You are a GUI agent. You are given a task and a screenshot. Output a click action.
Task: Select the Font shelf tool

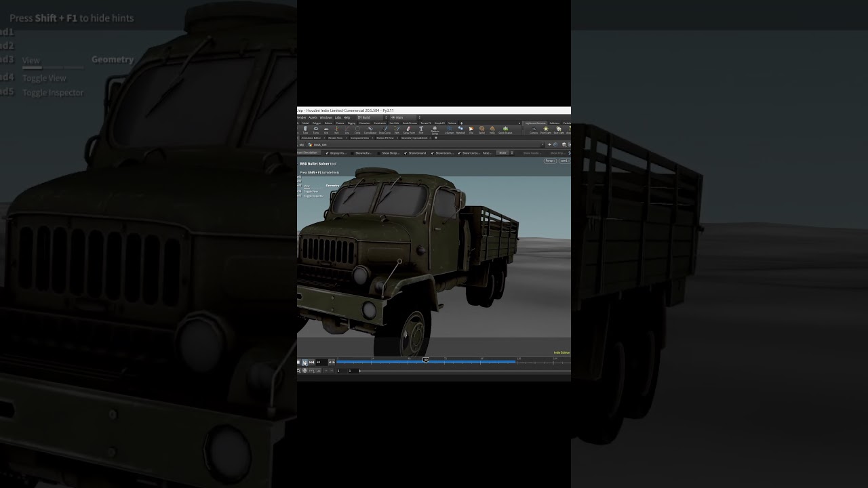pos(421,130)
